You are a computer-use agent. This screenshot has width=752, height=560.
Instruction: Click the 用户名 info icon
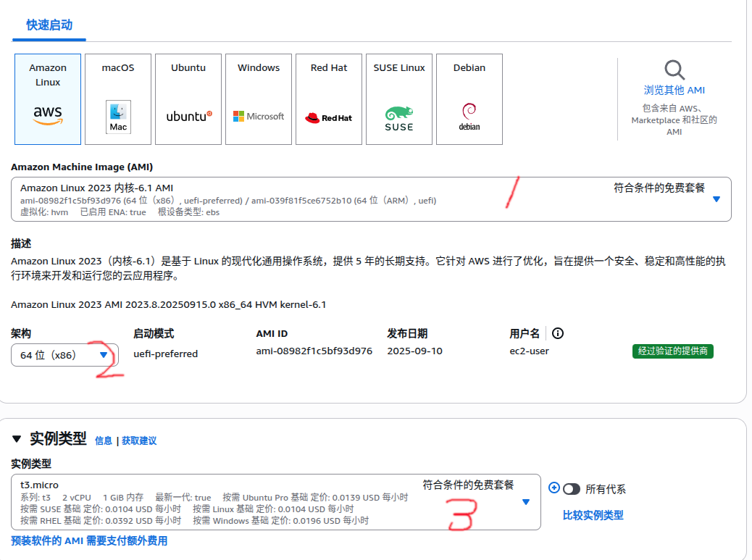click(558, 333)
